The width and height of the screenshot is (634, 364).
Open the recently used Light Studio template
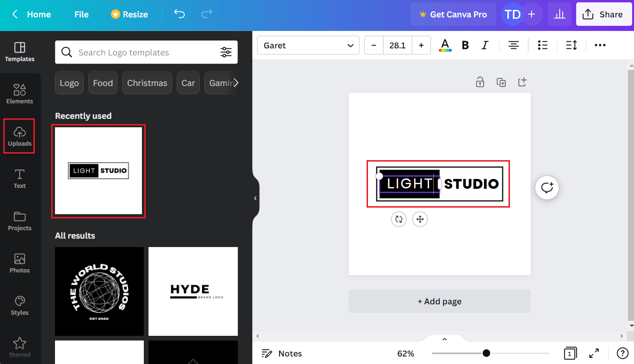pos(99,171)
